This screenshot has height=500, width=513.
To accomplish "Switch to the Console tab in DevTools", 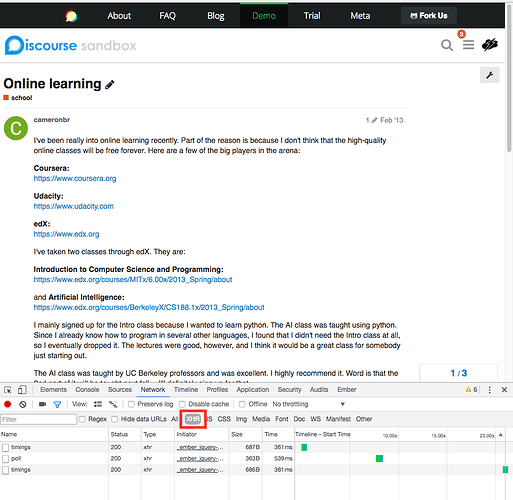I will [x=87, y=390].
